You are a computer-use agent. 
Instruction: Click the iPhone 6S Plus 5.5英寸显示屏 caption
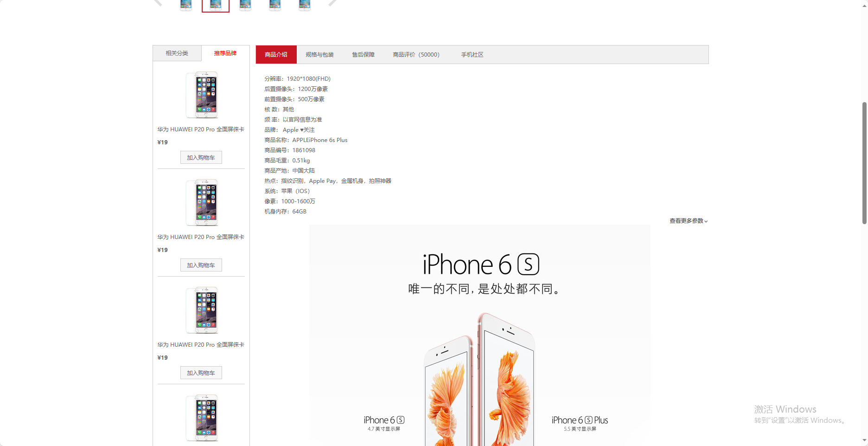(x=580, y=424)
